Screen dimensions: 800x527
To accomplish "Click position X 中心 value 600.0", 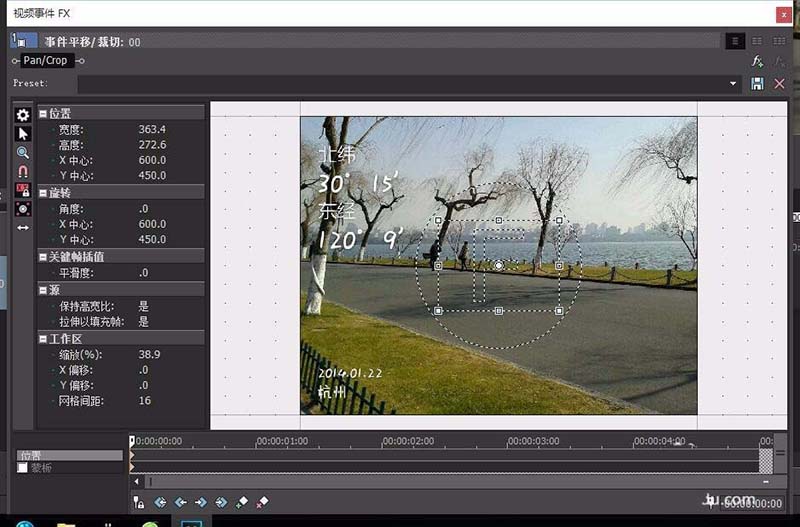I will [152, 160].
